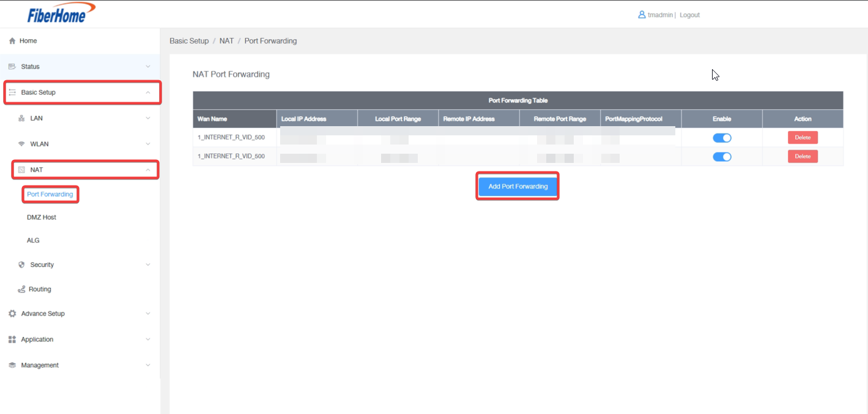The width and height of the screenshot is (868, 414).
Task: Click the Add Port Forwarding button
Action: (517, 186)
